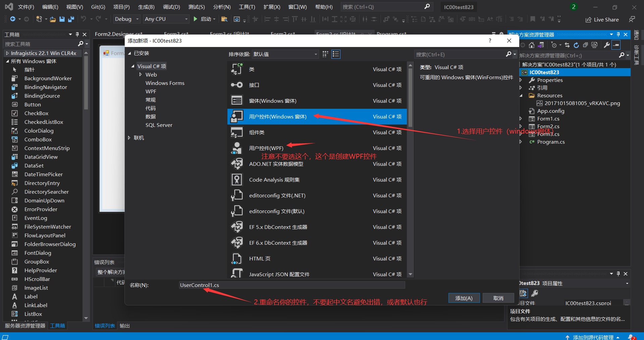644x340 pixels.
Task: Open the project properties object dropdown
Action: [627, 284]
